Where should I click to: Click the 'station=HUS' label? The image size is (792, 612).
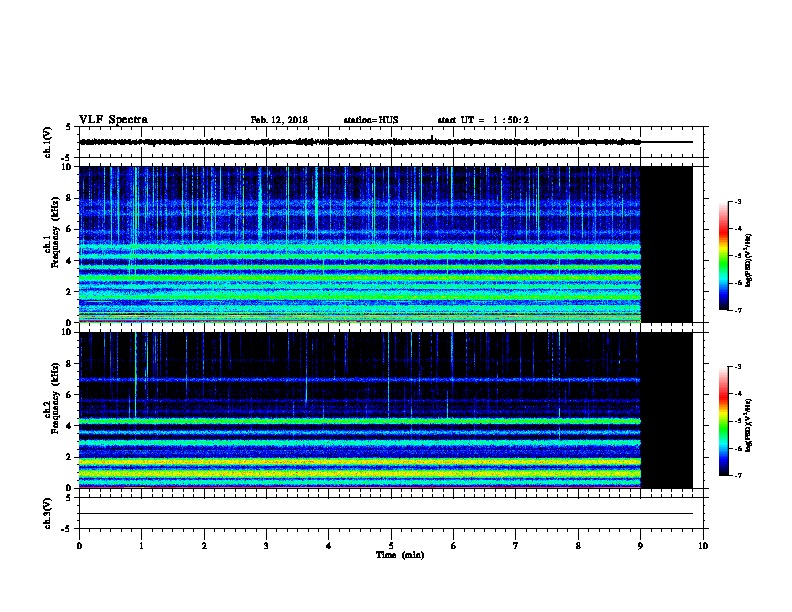click(x=371, y=120)
